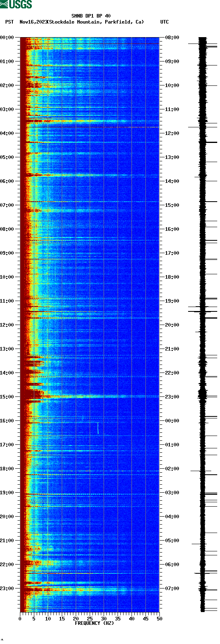The height and width of the screenshot is (644, 220).
Task: Click the PST '18:00' label on left axis
Action: click(x=7, y=469)
